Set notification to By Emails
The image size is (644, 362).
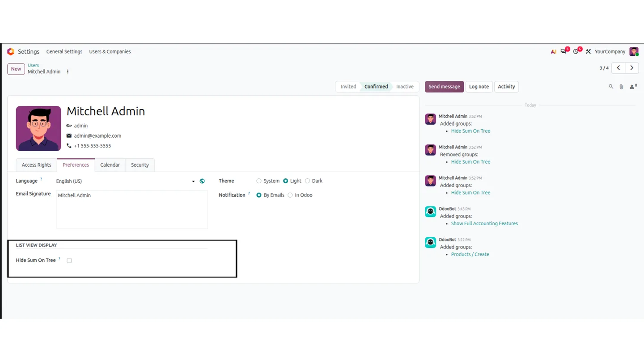point(259,195)
